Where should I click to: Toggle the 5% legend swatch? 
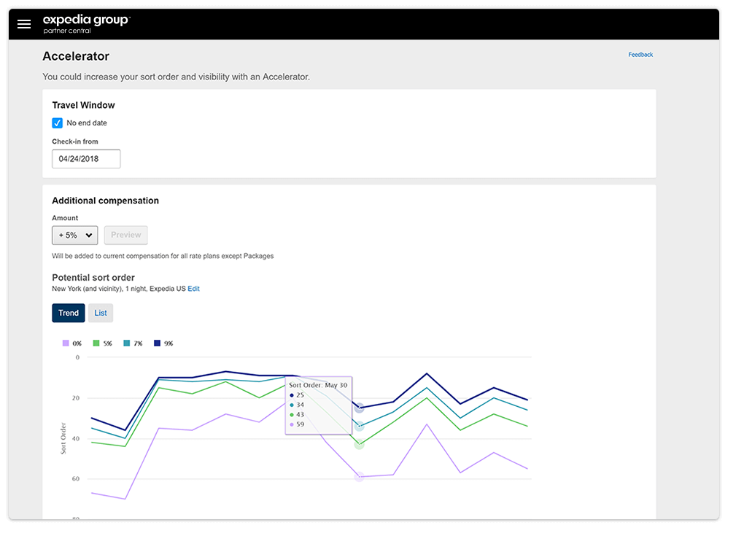click(x=96, y=343)
